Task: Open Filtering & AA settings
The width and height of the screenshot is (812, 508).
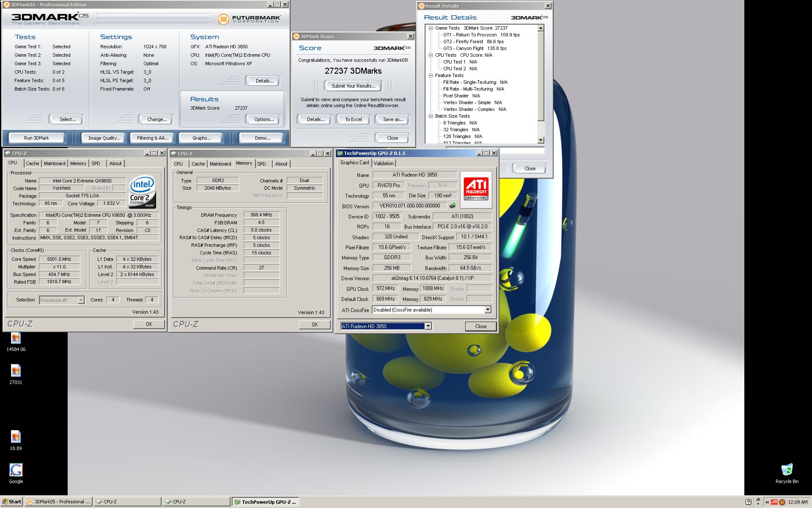Action: (153, 138)
